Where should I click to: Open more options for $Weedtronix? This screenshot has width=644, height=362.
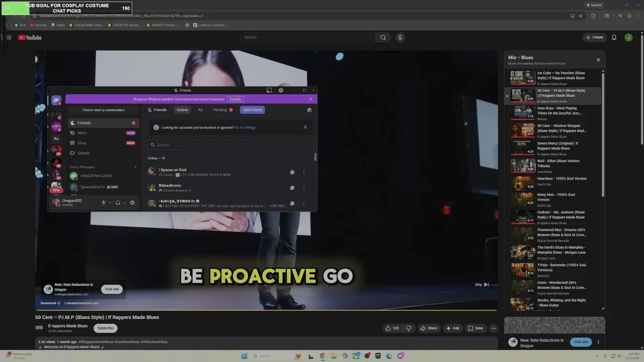[303, 188]
